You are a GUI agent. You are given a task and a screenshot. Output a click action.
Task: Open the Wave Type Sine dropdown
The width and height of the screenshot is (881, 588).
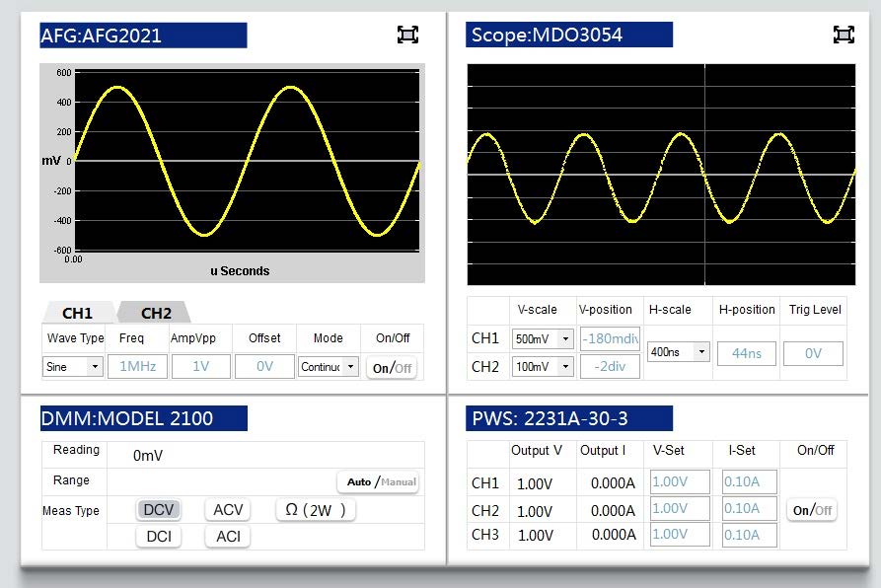pyautogui.click(x=73, y=367)
